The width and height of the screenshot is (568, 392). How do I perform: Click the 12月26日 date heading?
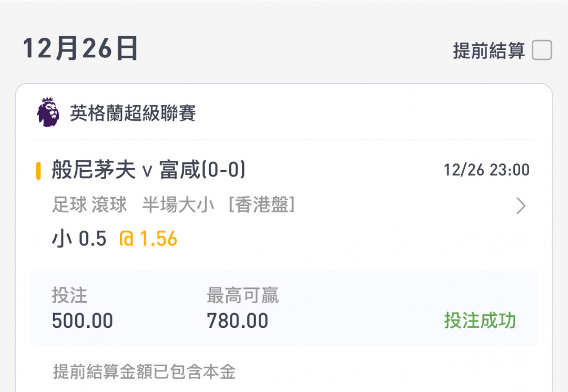point(80,48)
